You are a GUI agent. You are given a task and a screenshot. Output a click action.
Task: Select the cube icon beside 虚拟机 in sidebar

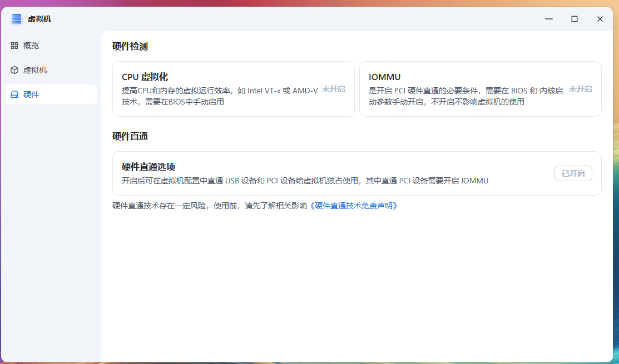coord(14,70)
